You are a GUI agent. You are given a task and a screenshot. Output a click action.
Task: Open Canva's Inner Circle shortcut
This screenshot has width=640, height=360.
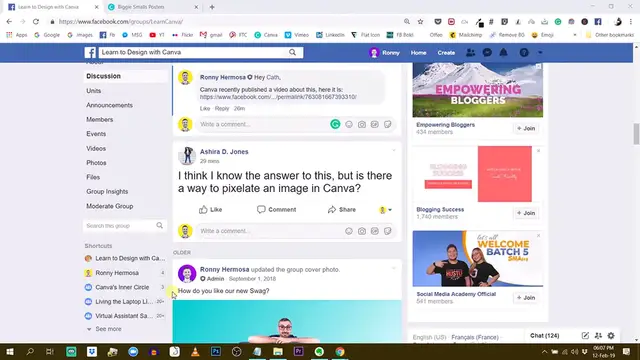click(x=122, y=287)
